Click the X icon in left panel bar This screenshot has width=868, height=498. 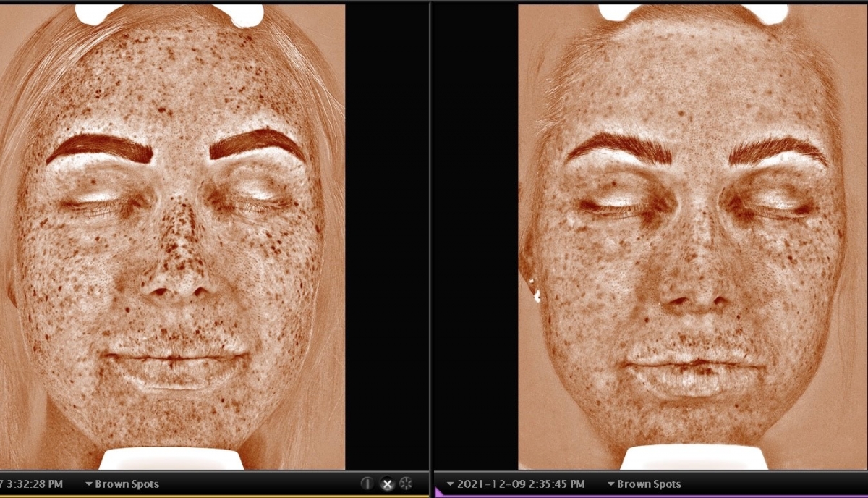pos(387,484)
